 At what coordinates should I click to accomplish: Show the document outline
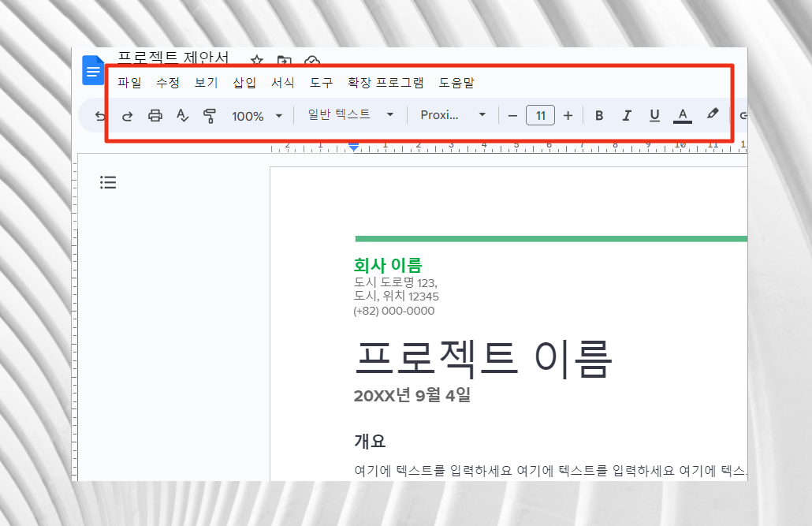click(x=108, y=182)
